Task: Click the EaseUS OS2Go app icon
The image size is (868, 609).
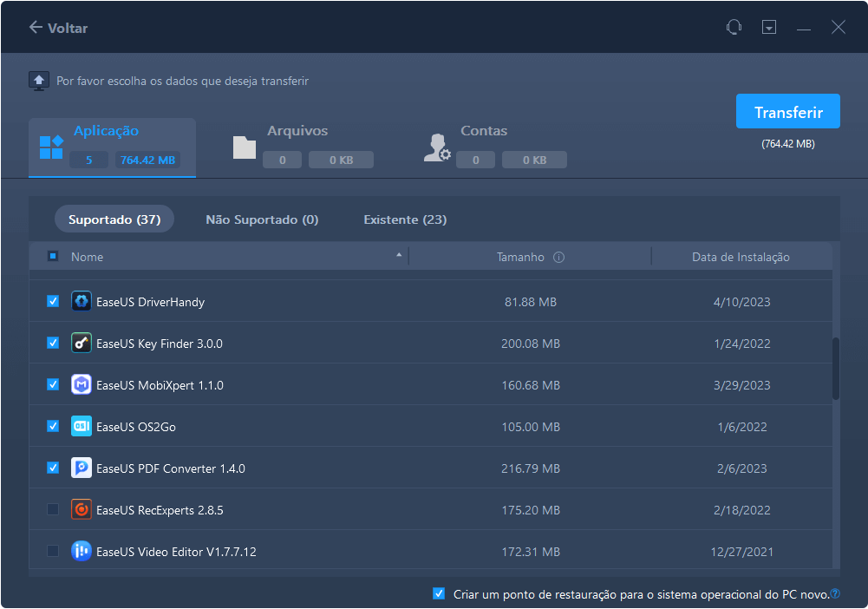Action: (x=82, y=426)
